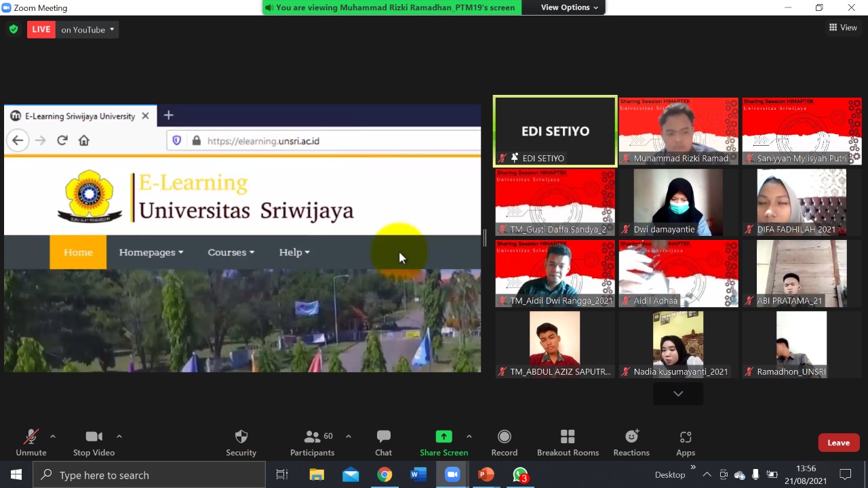
Task: Open Homepages menu on shared site
Action: click(151, 252)
